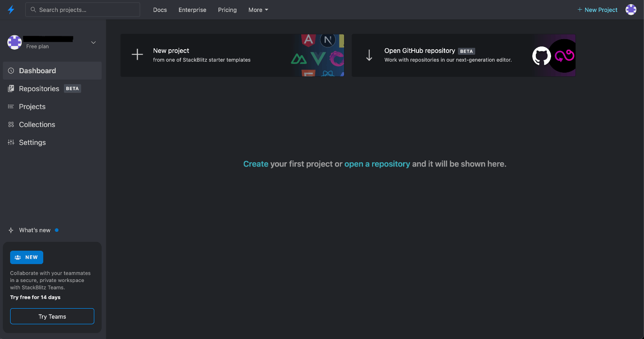The width and height of the screenshot is (644, 339).
Task: Click the Angular logo on template card
Action: point(309,40)
